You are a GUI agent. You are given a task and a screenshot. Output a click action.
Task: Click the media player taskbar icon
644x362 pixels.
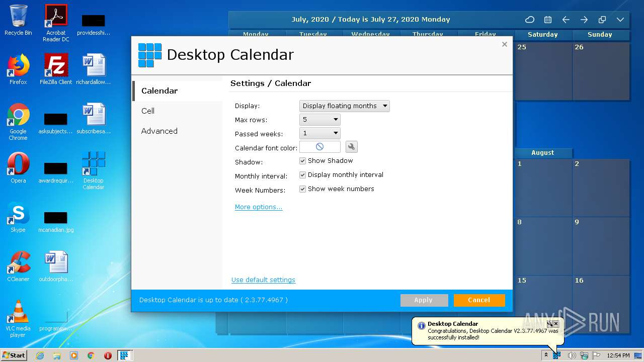(x=74, y=355)
